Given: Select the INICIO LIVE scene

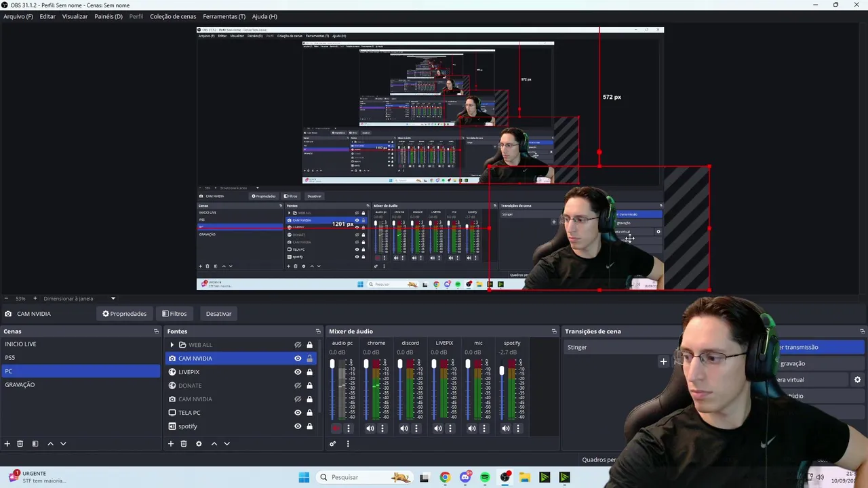Looking at the screenshot, I should (81, 344).
